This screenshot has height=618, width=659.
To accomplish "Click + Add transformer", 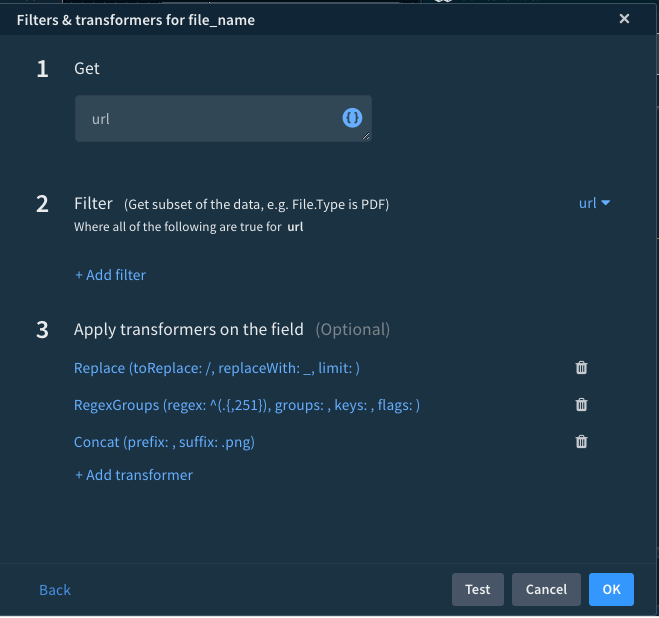I will [133, 475].
